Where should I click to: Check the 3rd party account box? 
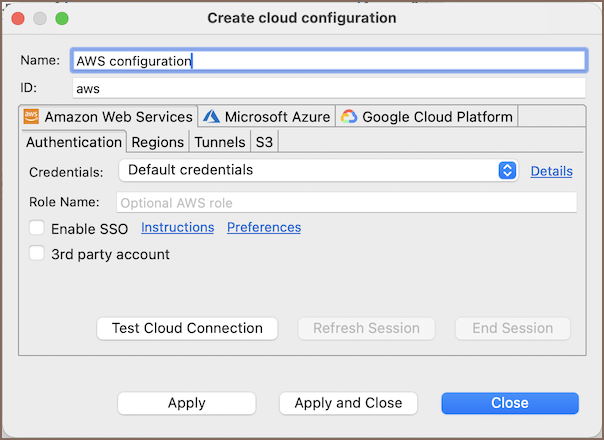tap(37, 254)
